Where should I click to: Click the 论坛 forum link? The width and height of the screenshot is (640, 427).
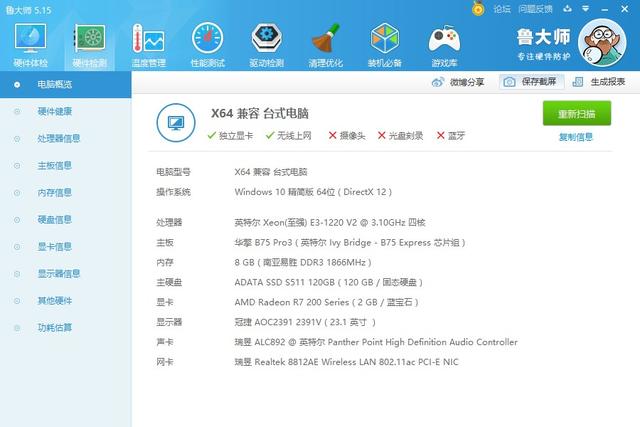pyautogui.click(x=502, y=9)
